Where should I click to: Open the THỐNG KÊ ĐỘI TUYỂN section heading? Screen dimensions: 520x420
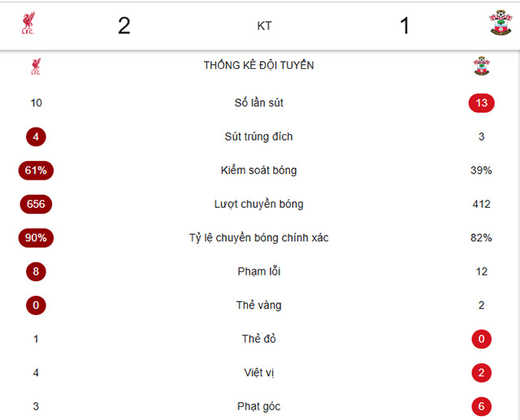[x=259, y=66]
